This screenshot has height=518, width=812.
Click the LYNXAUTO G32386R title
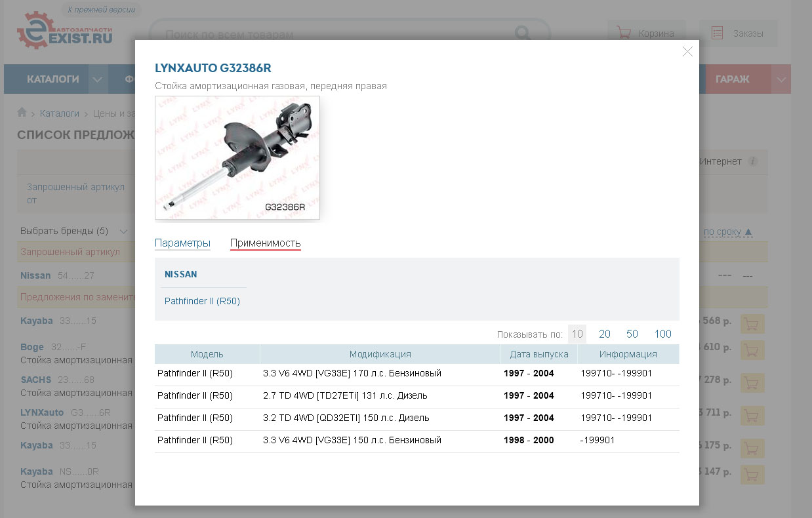point(213,68)
